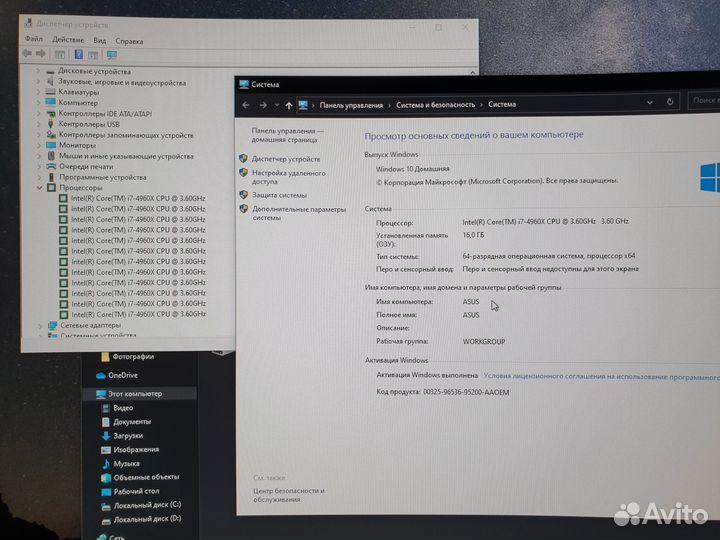Select Мыши и иные указывающие устройства
Screen dimensions: 720x540
(126, 156)
